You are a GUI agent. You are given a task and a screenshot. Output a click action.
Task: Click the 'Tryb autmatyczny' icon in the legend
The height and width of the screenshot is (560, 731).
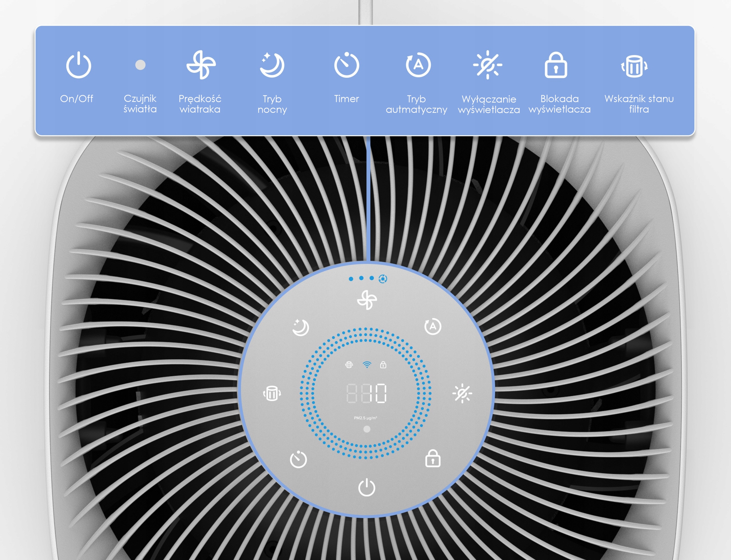[x=418, y=65]
